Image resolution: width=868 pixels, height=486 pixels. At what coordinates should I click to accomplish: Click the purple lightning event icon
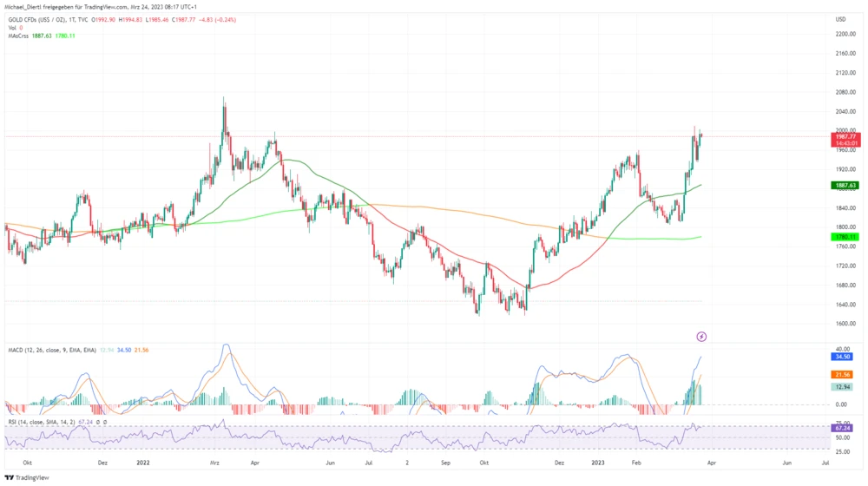tap(701, 336)
